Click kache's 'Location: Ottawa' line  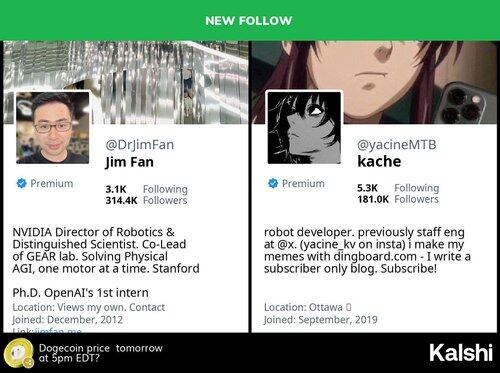(x=307, y=307)
